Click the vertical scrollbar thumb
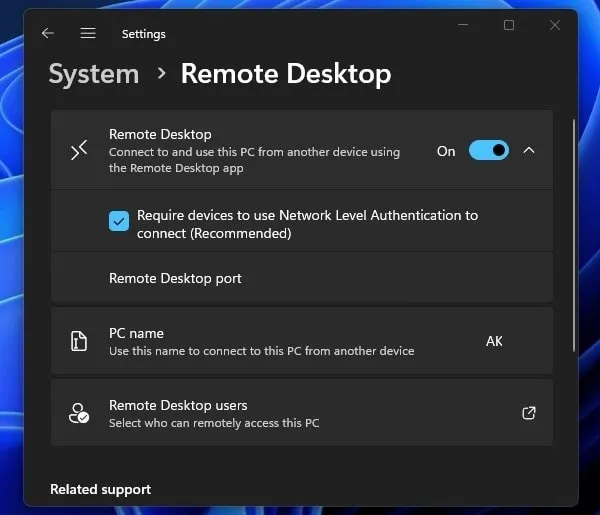 [x=574, y=235]
